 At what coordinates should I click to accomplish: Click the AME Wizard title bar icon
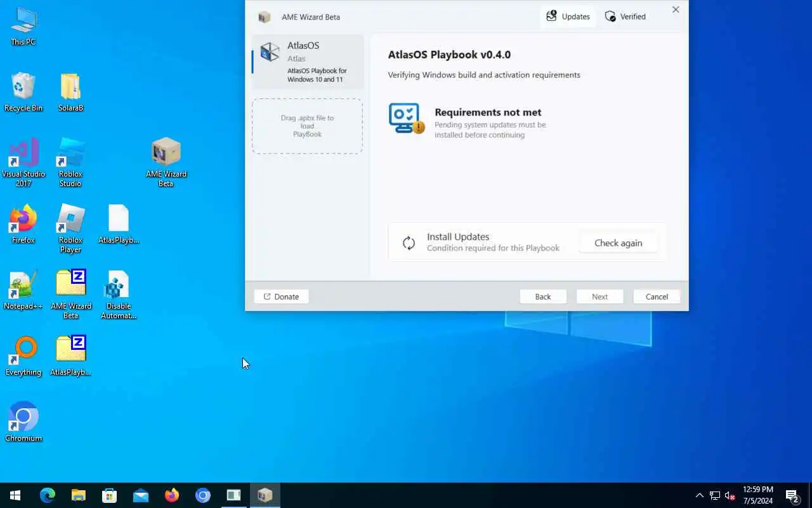coord(265,17)
